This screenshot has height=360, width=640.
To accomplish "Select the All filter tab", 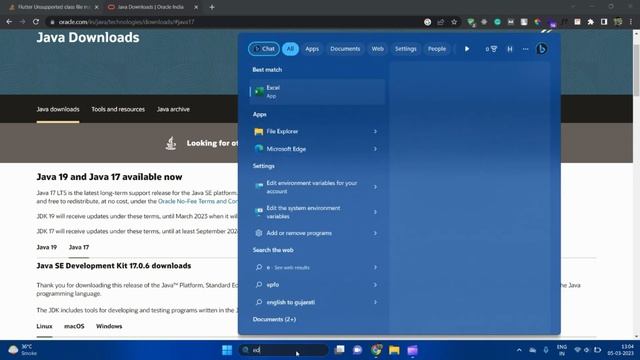I will (290, 49).
